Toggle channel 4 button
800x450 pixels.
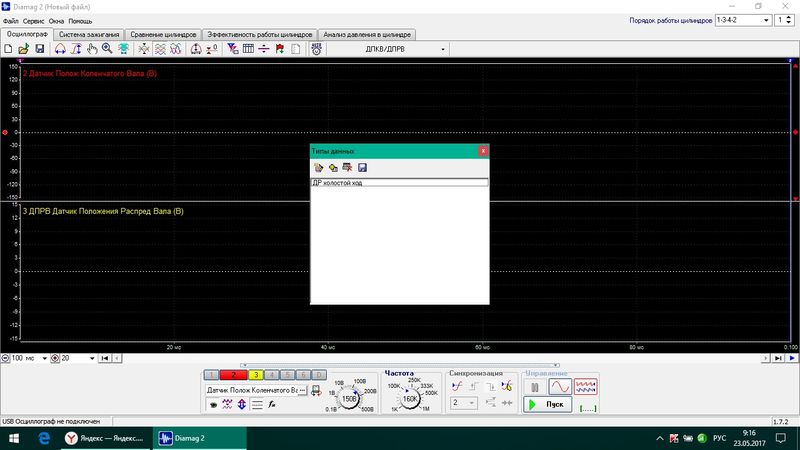(x=271, y=375)
